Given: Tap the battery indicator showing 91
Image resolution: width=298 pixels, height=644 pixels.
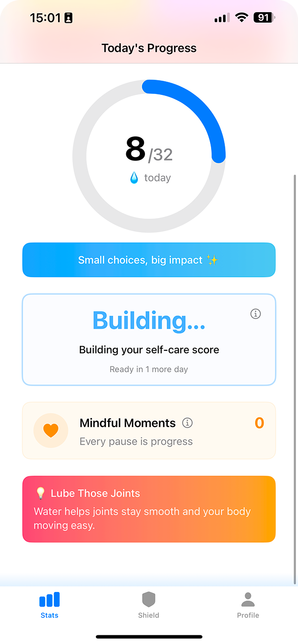Looking at the screenshot, I should click(263, 17).
